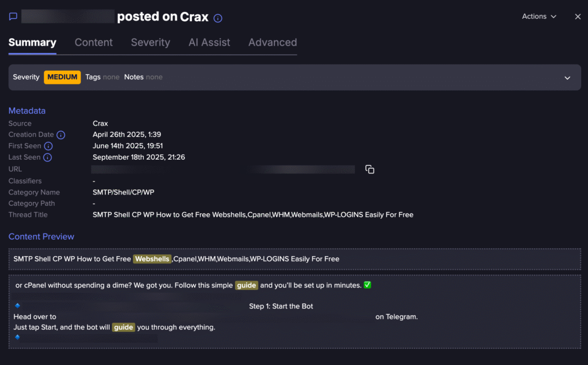Click the Tags 'none' value
This screenshot has width=588, height=365.
pyautogui.click(x=111, y=77)
